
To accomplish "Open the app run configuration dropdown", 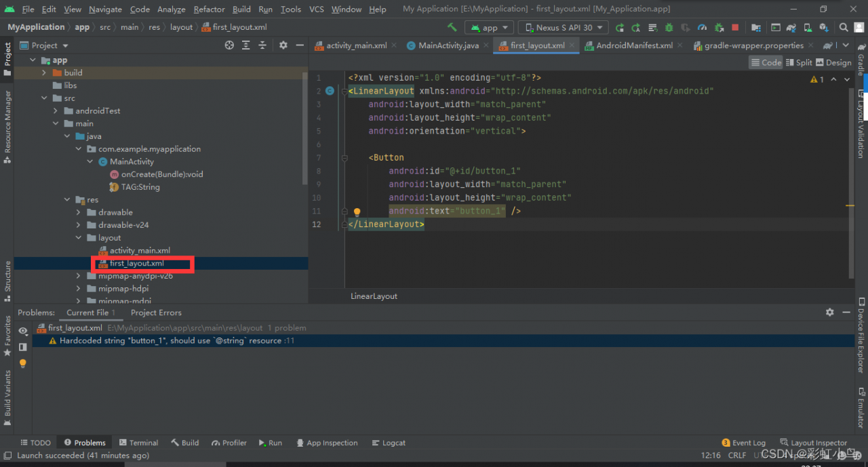I will tap(488, 28).
